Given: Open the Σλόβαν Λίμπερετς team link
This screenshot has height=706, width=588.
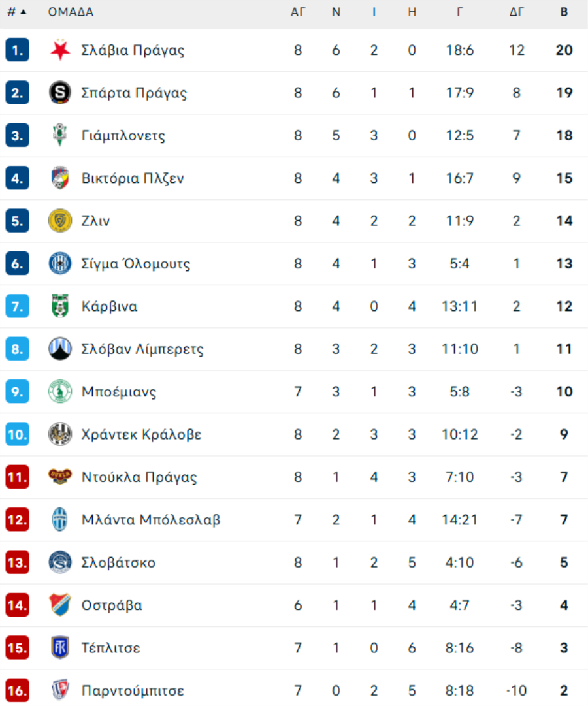Looking at the screenshot, I should [142, 349].
